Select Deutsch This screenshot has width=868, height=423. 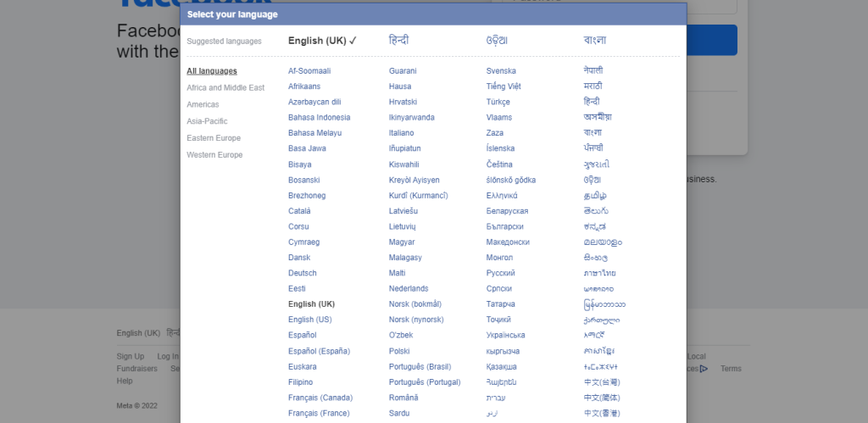(303, 273)
